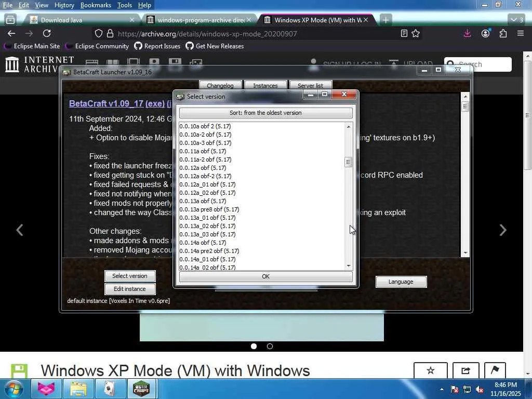
Task: Click the Edit instance button
Action: click(130, 289)
